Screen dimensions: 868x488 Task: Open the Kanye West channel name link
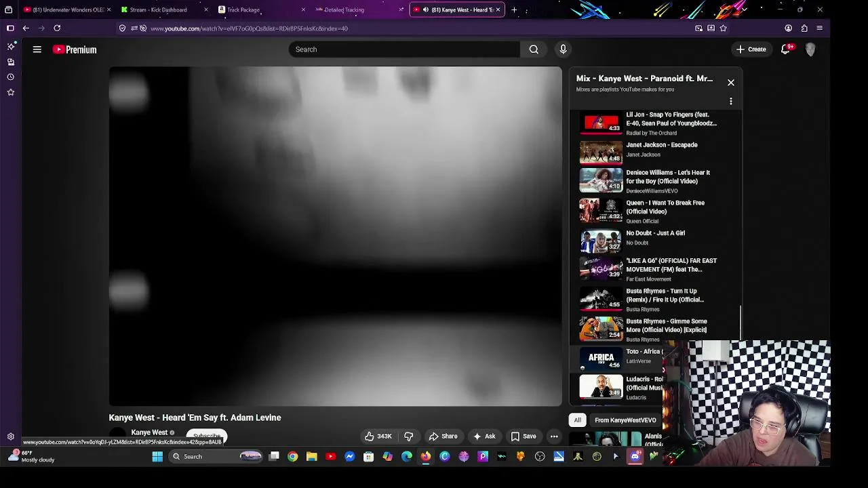(149, 432)
